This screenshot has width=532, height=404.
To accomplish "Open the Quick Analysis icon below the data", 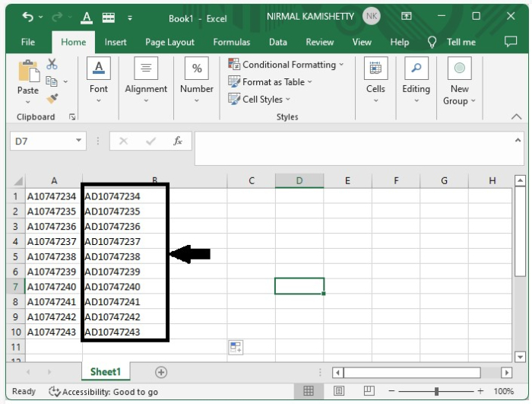I will point(236,347).
